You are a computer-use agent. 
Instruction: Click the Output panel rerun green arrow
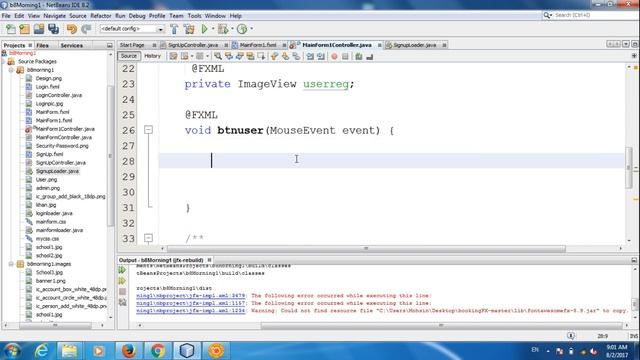tap(122, 270)
